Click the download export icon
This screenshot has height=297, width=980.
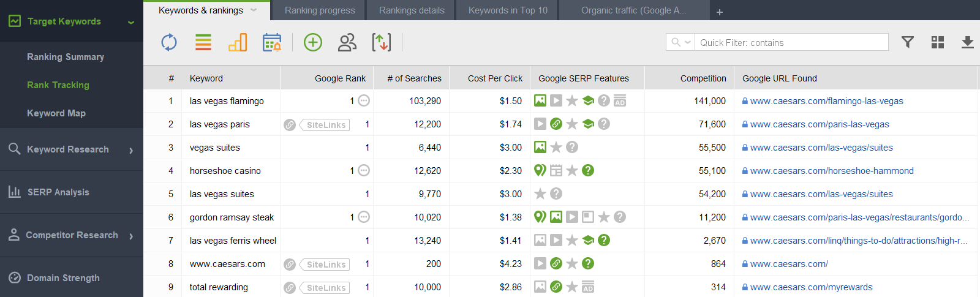[x=968, y=42]
